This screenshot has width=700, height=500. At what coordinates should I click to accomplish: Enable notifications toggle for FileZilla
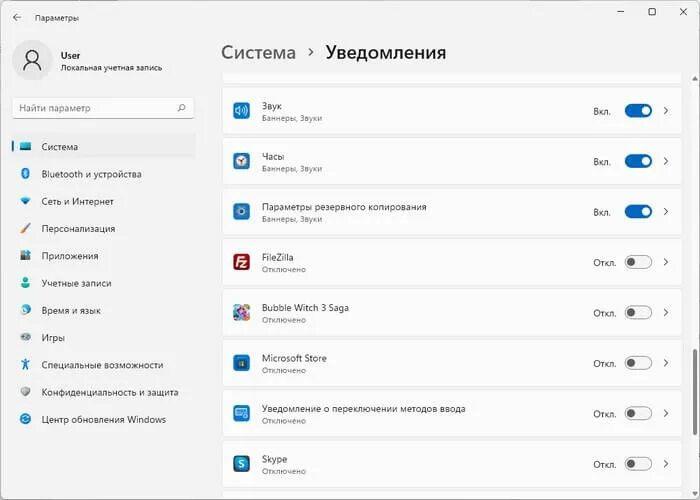[x=638, y=262]
